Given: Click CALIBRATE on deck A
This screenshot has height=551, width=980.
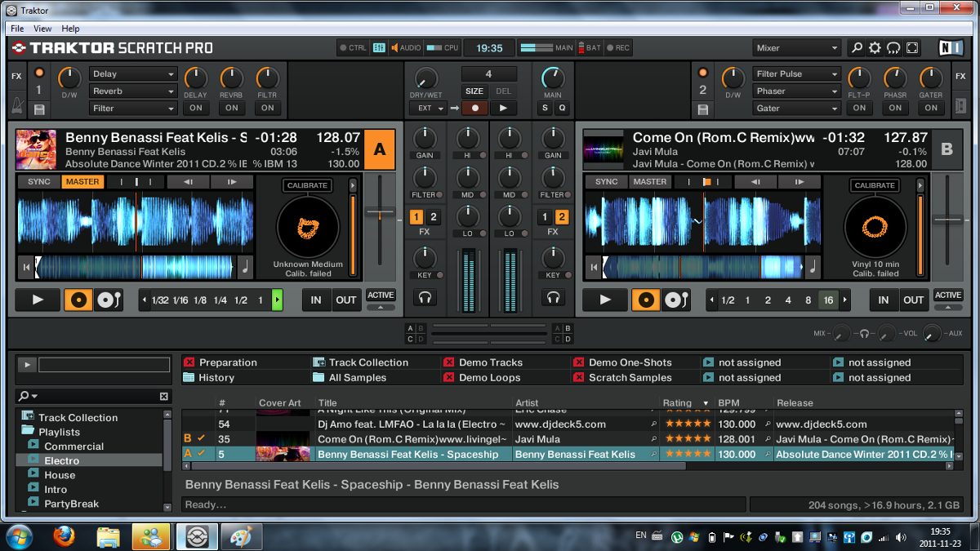Looking at the screenshot, I should click(307, 185).
